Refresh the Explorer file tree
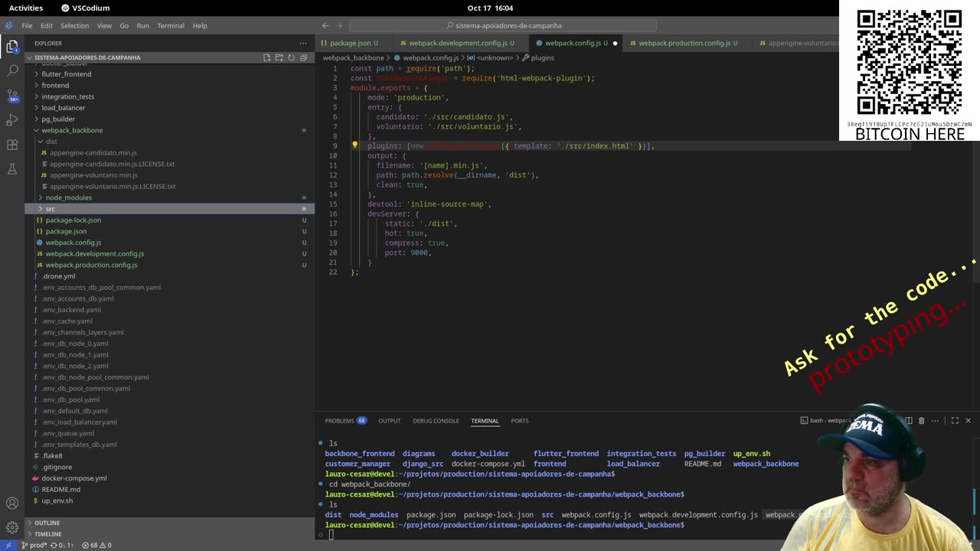Viewport: 980px width, 551px height. (x=291, y=57)
